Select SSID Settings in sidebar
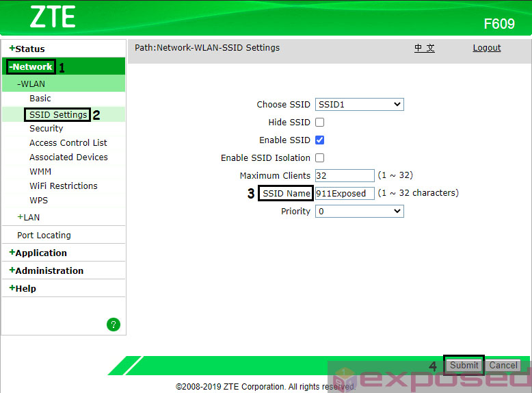This screenshot has height=393, width=532. tap(58, 115)
